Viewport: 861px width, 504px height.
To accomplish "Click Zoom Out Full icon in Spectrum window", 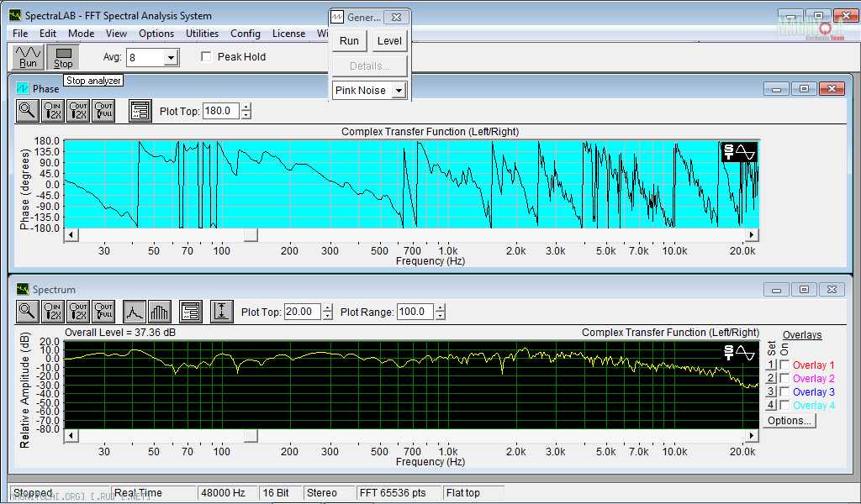I will (x=103, y=312).
